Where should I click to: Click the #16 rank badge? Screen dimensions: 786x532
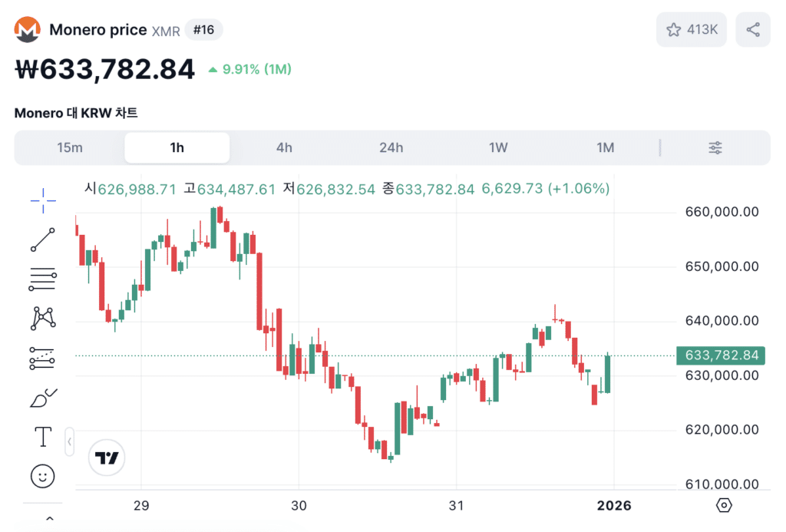tap(203, 29)
